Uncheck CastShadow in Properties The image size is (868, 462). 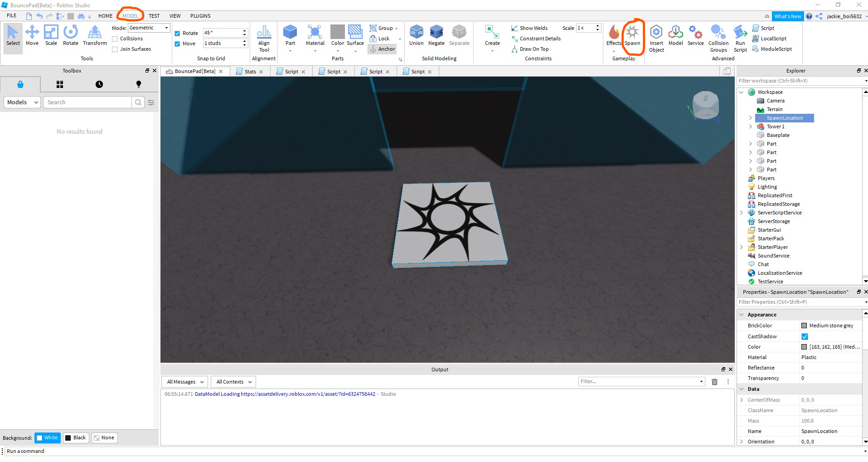pos(805,336)
